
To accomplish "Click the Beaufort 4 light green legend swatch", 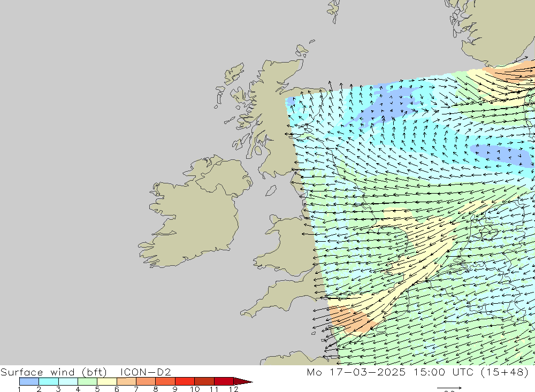I will coord(87,381).
